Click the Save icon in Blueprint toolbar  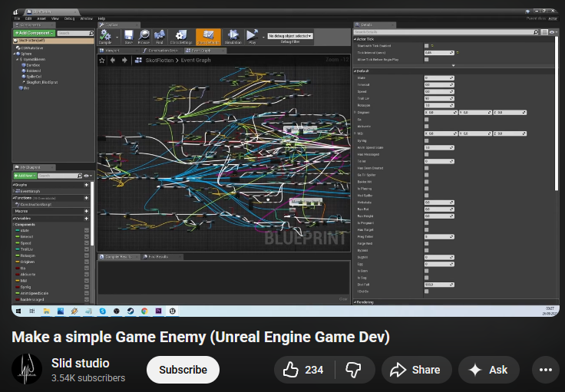[x=128, y=36]
